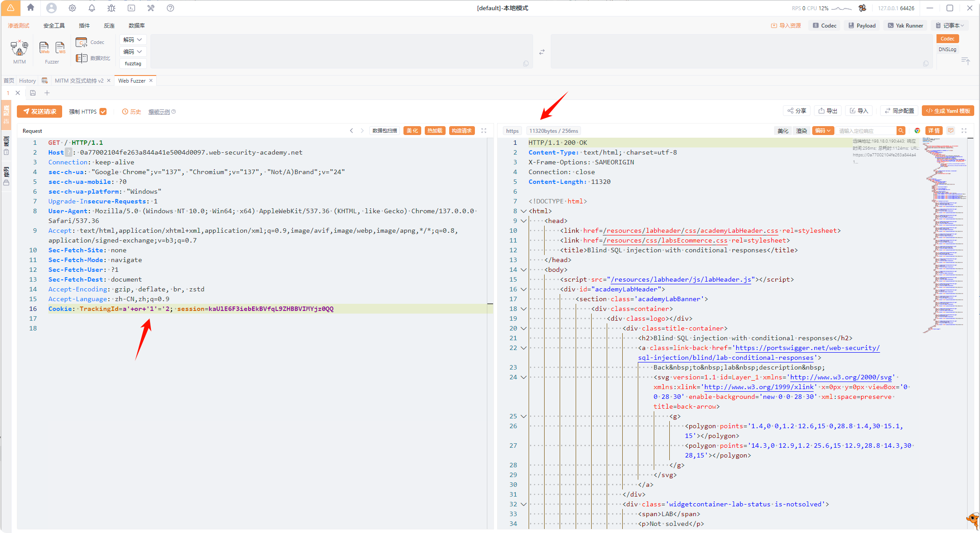980x533 pixels.
Task: Open the terminal console icon
Action: click(131, 8)
